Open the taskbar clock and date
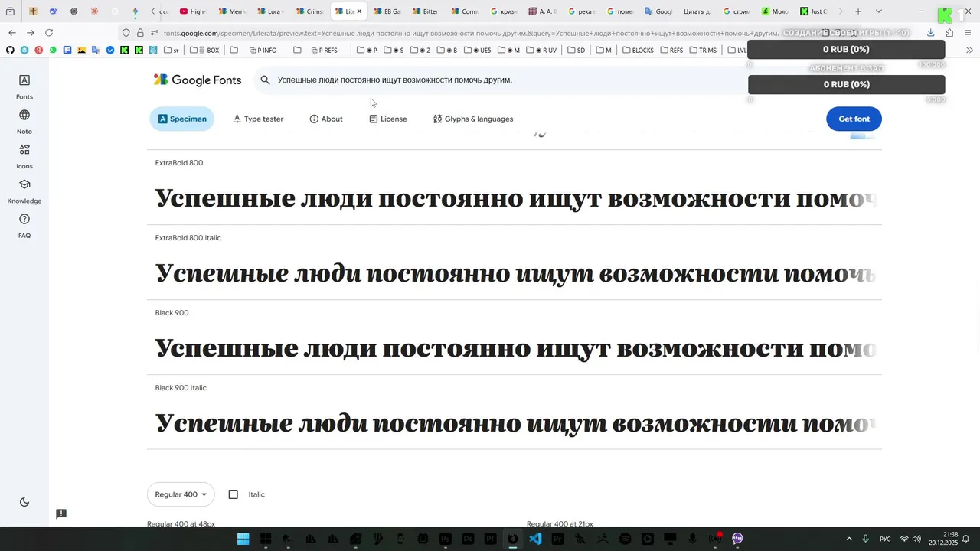 [x=943, y=539]
